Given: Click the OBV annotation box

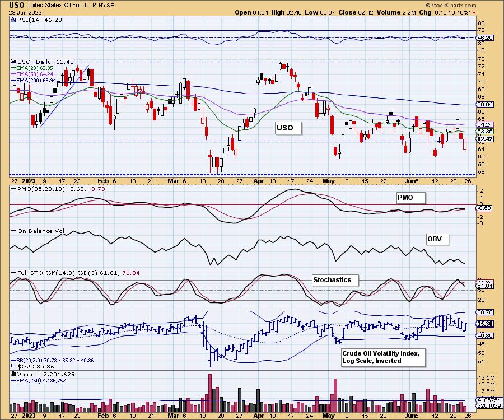Looking at the screenshot, I should (437, 239).
